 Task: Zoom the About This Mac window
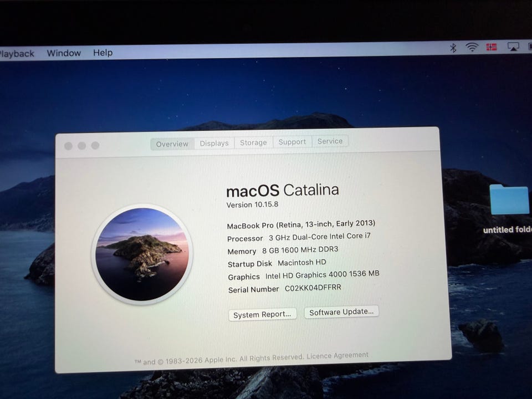[x=95, y=145]
